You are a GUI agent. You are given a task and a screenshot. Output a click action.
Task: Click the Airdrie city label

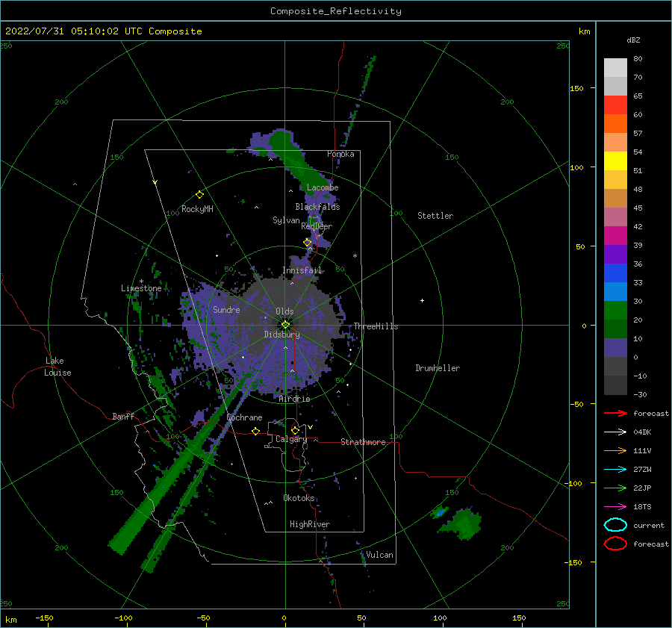[294, 399]
